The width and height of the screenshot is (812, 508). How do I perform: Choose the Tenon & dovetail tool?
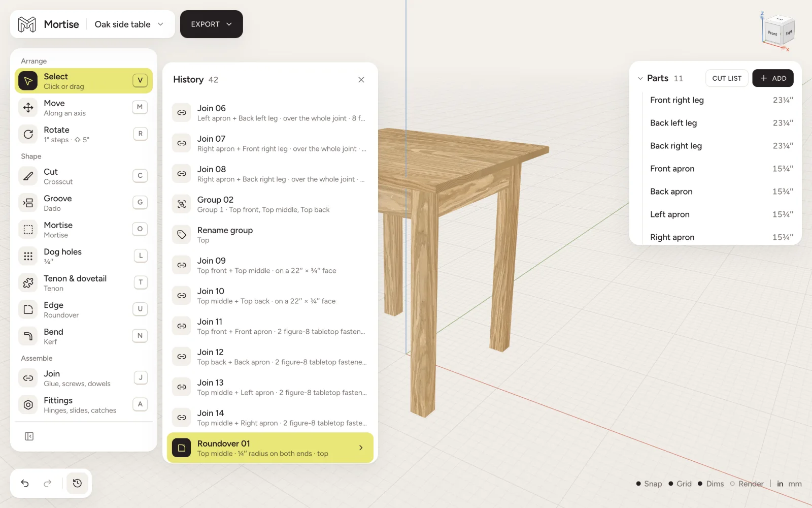[x=84, y=283]
